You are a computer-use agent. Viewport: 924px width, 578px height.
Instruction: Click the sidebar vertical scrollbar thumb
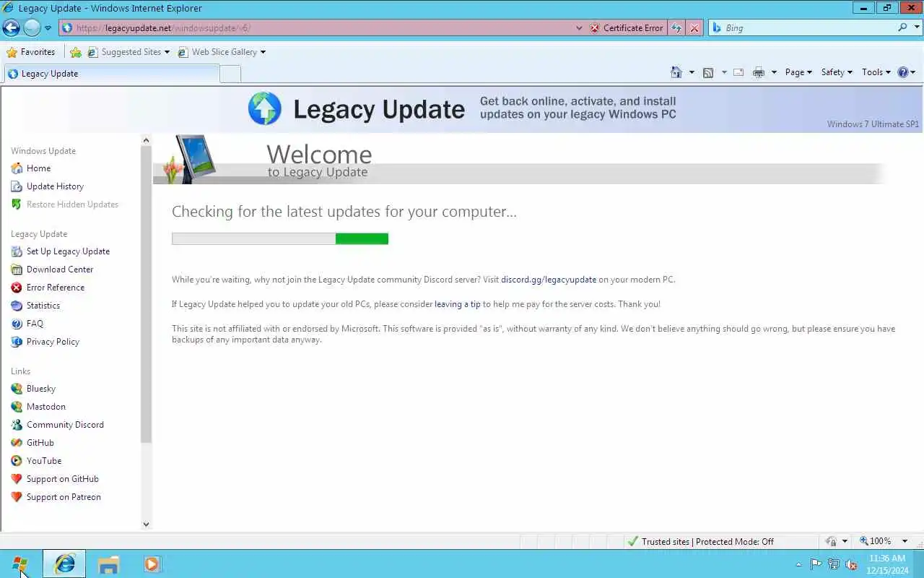[146, 294]
